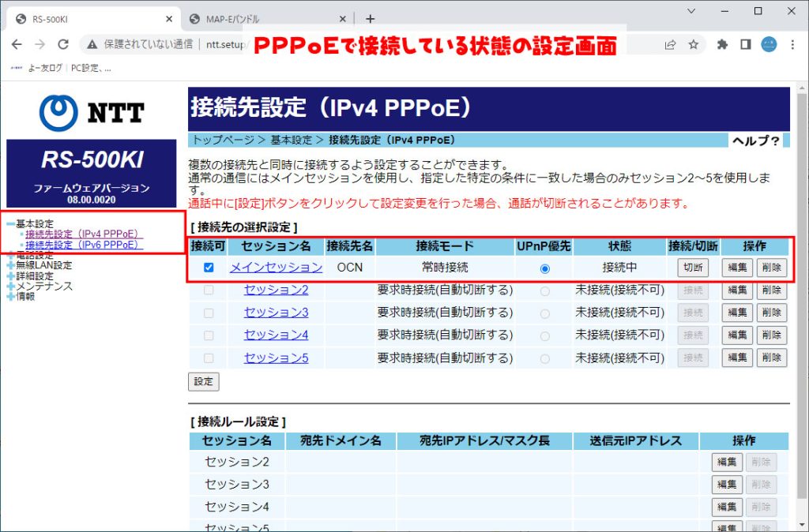This screenshot has height=532, width=809.
Task: Reload the current page
Action: [64, 45]
